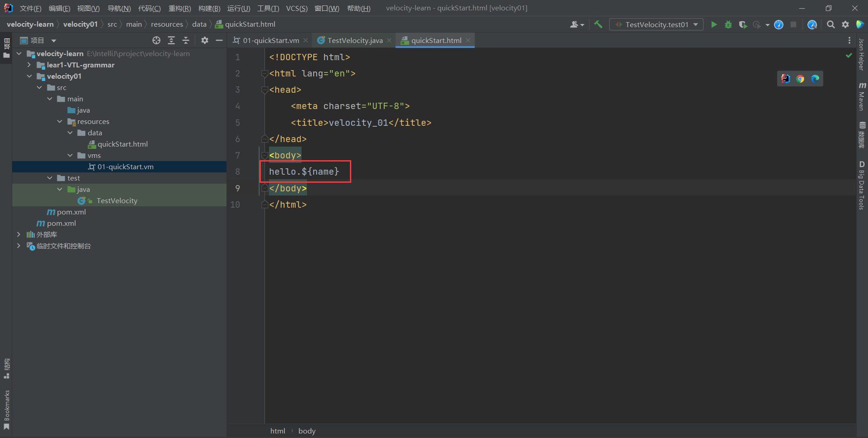
Task: Open TestVelocity.test01 run configuration dropdown
Action: tap(656, 24)
